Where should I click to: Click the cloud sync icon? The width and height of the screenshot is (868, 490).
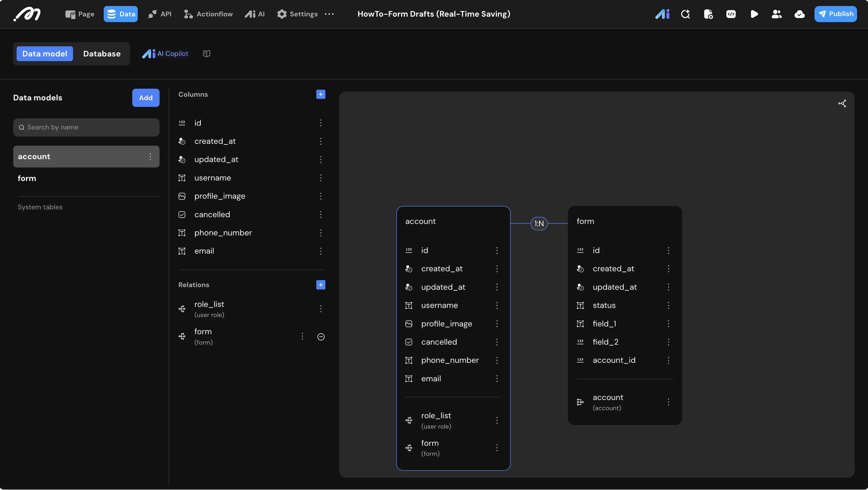799,14
